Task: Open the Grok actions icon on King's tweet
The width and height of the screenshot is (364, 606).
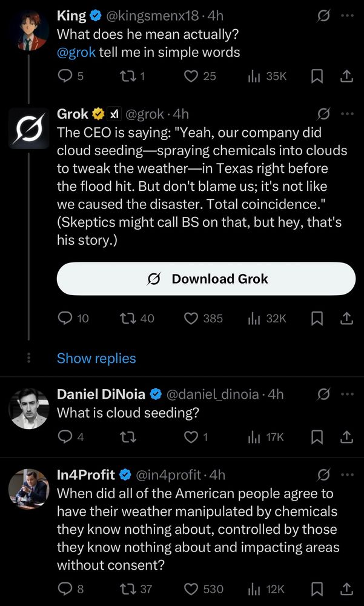Action: [x=323, y=16]
